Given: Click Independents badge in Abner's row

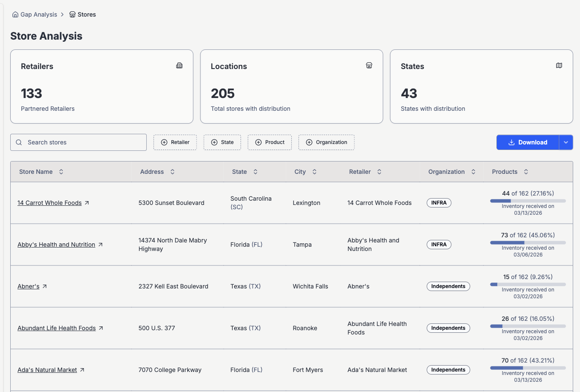Looking at the screenshot, I should (x=448, y=286).
